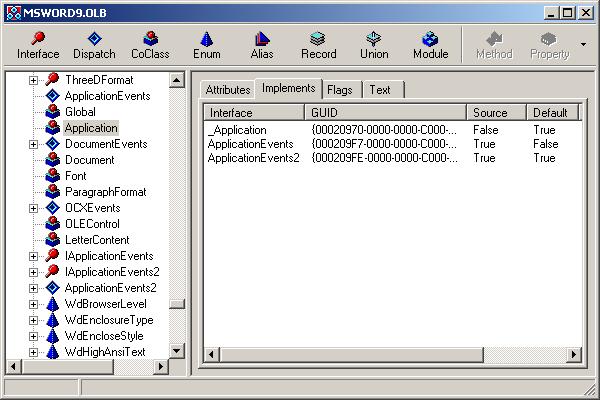Expand the WdHighAnsiText tree node

click(34, 352)
